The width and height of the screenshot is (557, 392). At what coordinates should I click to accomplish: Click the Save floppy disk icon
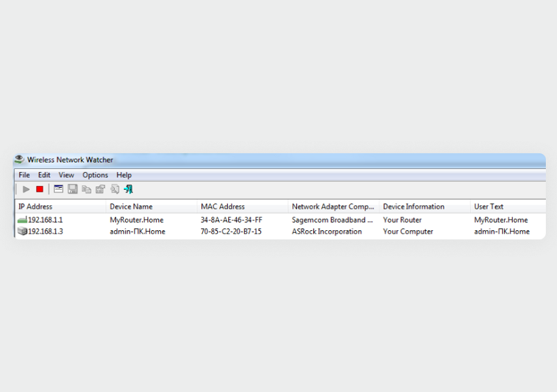tap(72, 189)
